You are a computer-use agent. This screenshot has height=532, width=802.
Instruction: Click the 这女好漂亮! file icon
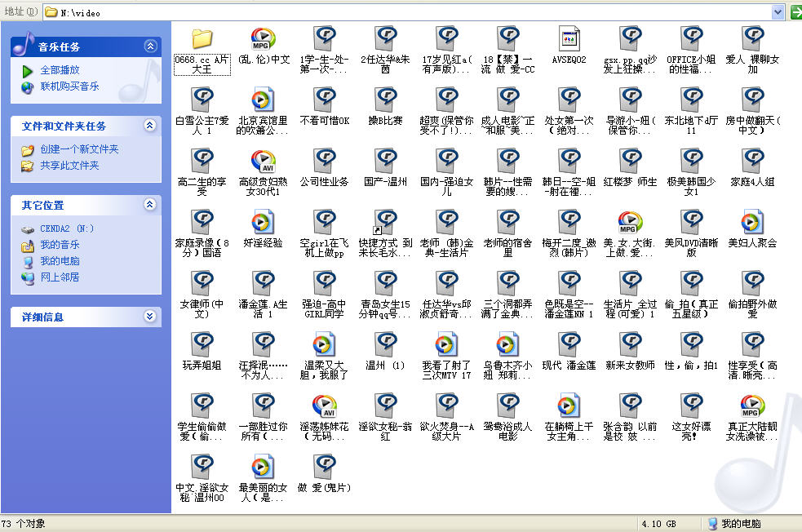pyautogui.click(x=691, y=406)
